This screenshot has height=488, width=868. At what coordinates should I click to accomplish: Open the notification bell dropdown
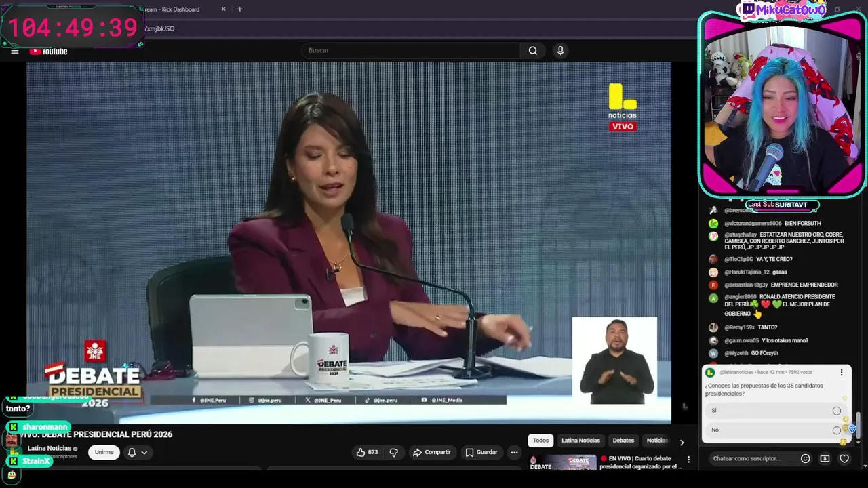138,452
